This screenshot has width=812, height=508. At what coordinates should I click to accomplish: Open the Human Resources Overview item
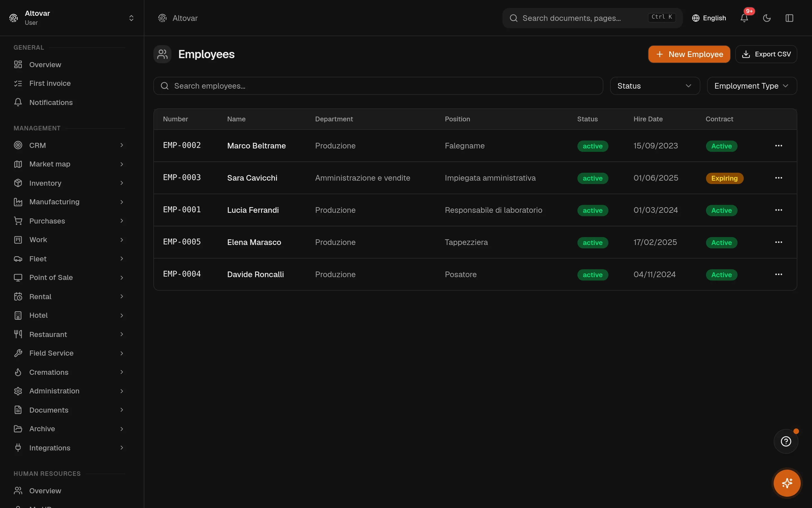[69, 491]
